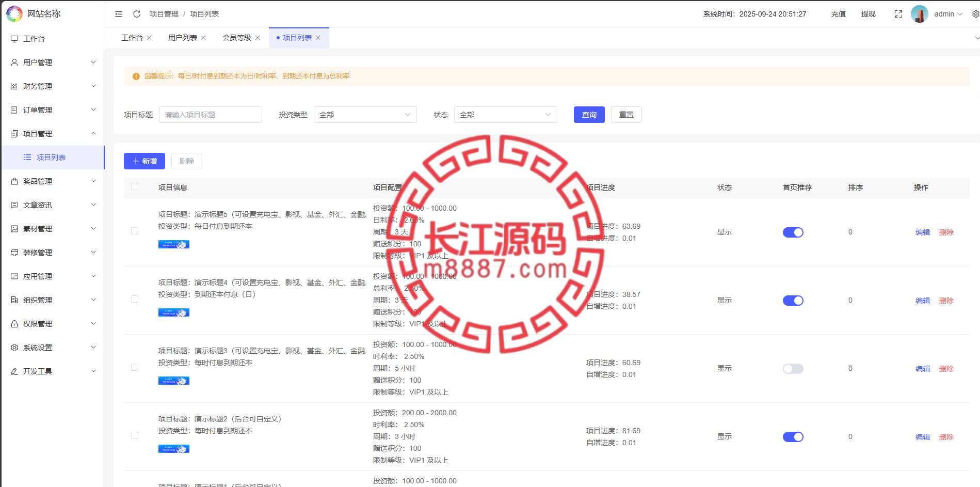Open 项目列表 in the sidebar
The image size is (980, 487).
click(x=53, y=158)
